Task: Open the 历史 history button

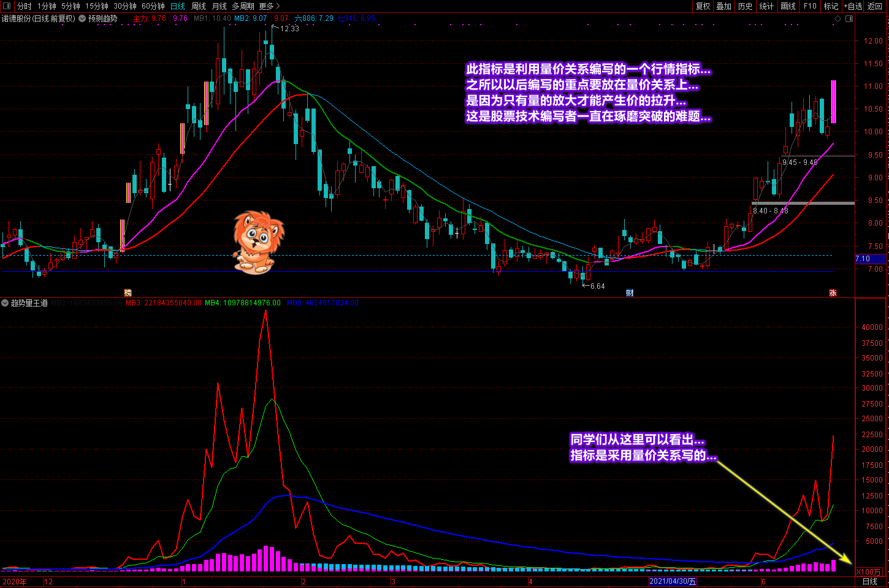Action: (x=746, y=6)
